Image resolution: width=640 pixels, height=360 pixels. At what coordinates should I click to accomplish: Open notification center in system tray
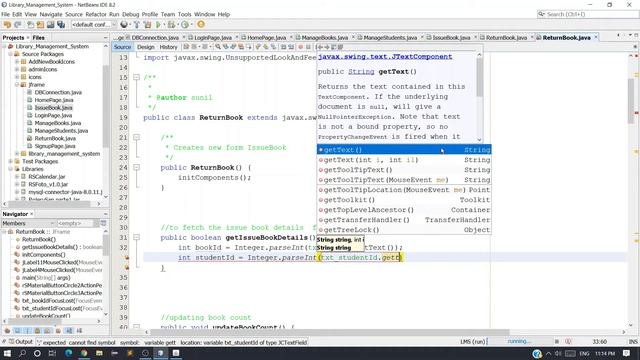tap(627, 353)
